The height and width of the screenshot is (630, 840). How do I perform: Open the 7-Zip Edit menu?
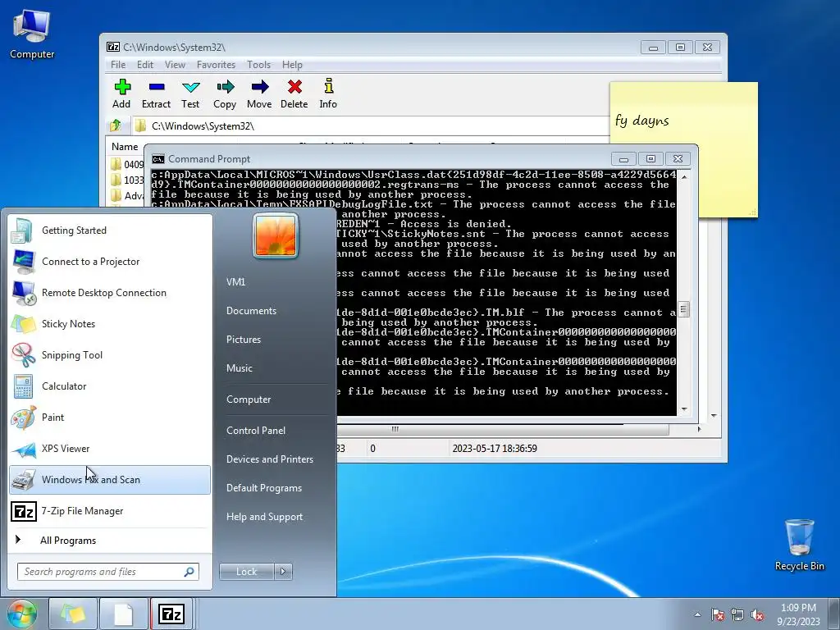point(145,65)
